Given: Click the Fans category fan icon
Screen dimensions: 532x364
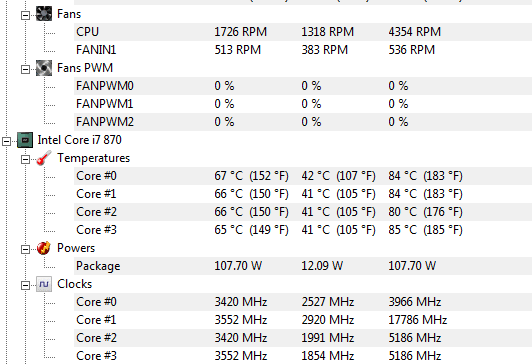Looking at the screenshot, I should [x=44, y=14].
